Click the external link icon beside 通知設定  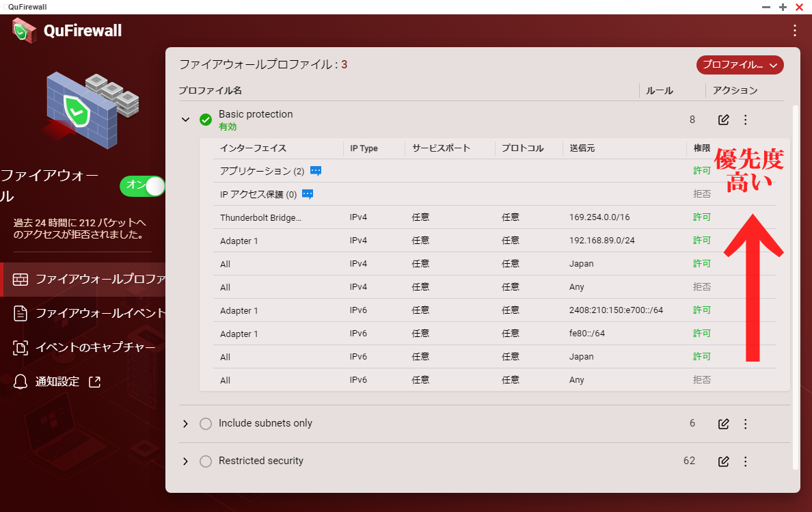coord(95,381)
